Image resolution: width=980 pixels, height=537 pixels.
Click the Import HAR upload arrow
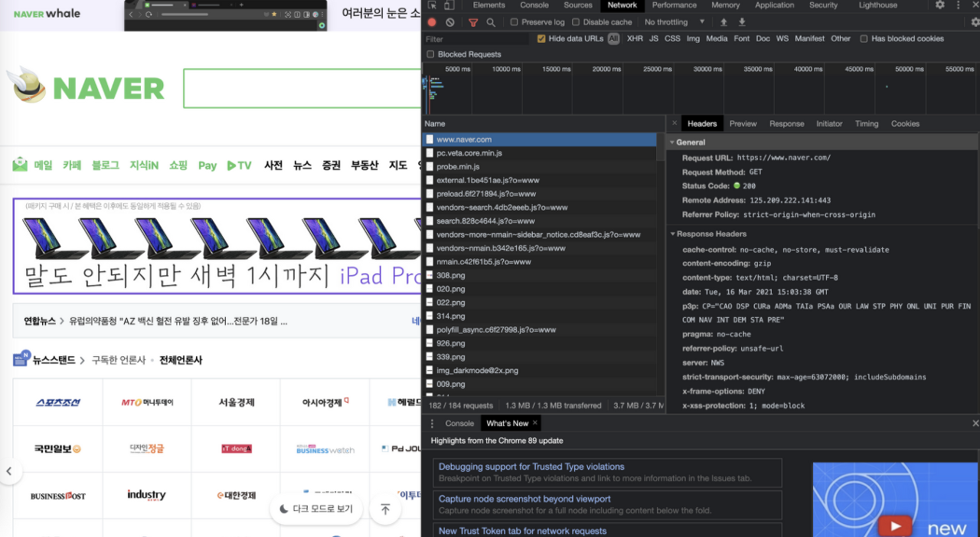pyautogui.click(x=724, y=22)
